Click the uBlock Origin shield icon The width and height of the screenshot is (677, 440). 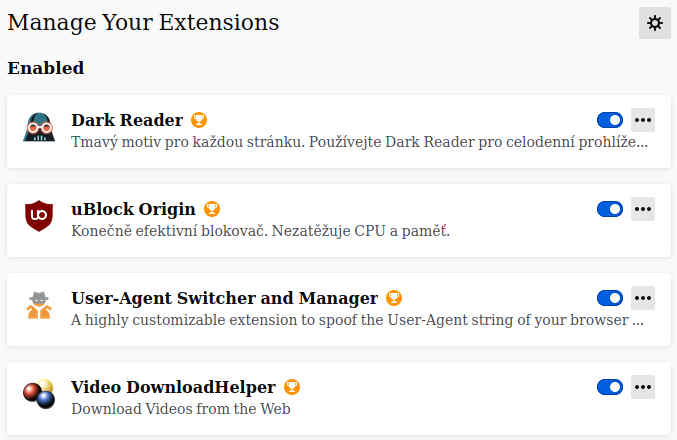point(39,216)
